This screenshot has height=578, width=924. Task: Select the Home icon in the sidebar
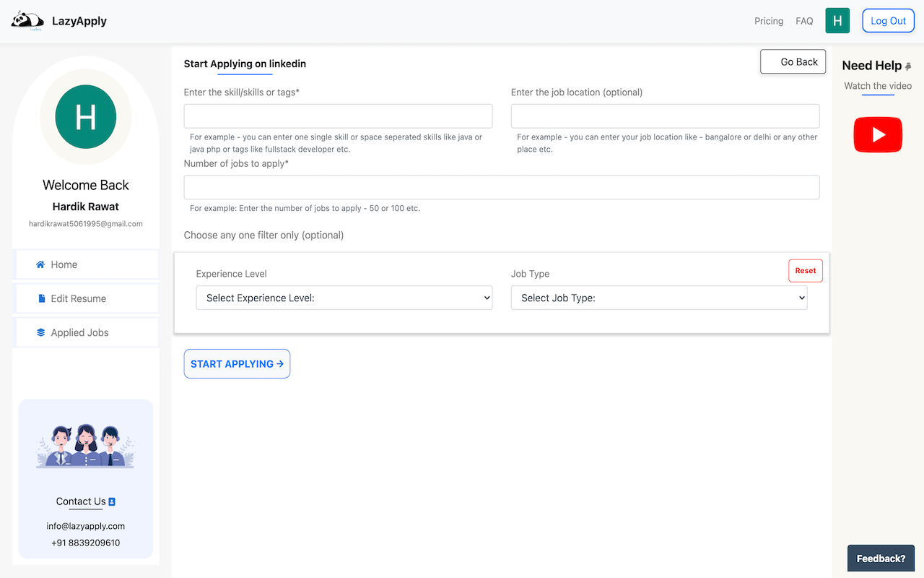point(41,264)
